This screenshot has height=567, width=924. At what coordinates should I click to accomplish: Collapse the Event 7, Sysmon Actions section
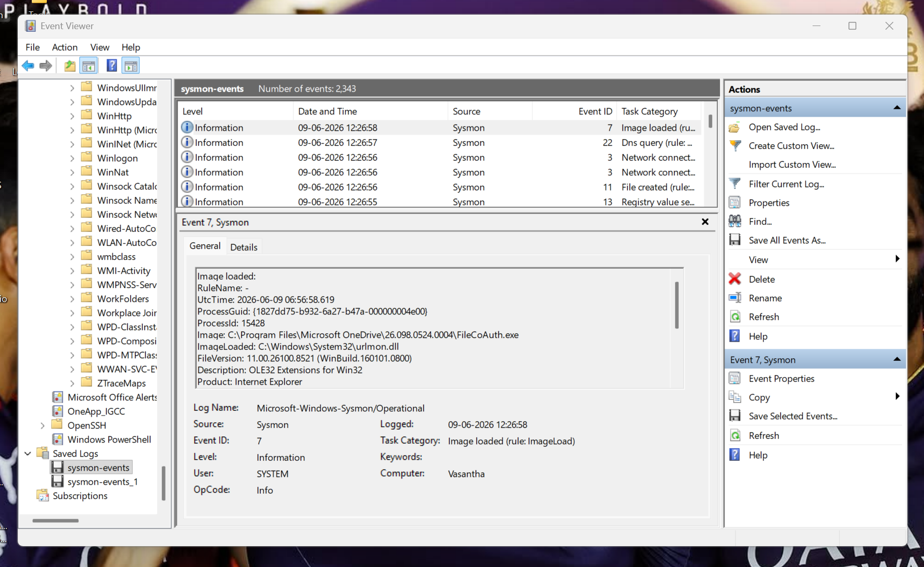(897, 359)
